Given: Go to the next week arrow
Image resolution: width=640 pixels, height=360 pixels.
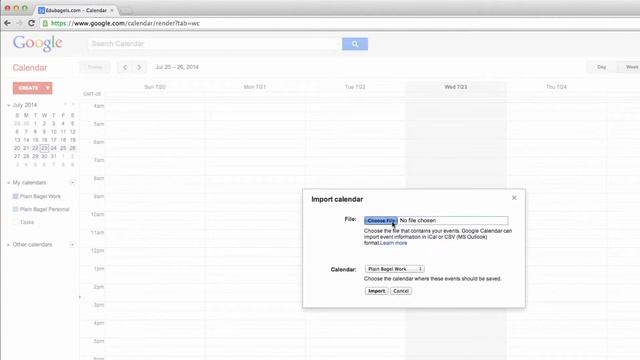Looking at the screenshot, I should coord(139,67).
